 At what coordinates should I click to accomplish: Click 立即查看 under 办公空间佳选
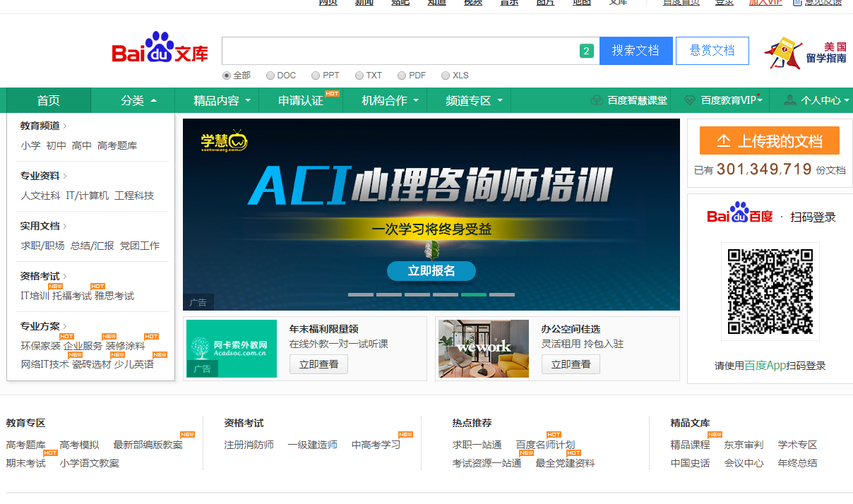[x=571, y=364]
